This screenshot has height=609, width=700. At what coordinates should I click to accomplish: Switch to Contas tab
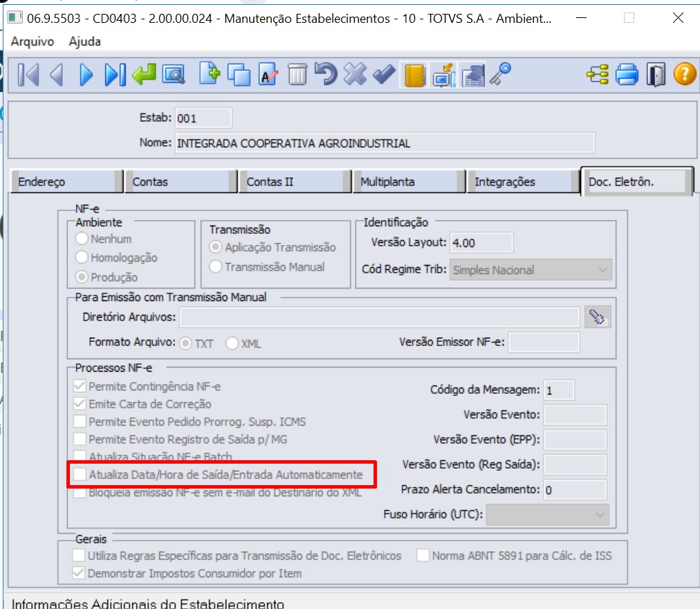[181, 182]
